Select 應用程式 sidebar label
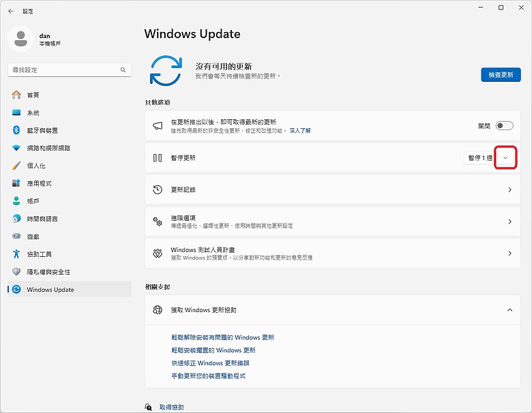 [x=40, y=183]
